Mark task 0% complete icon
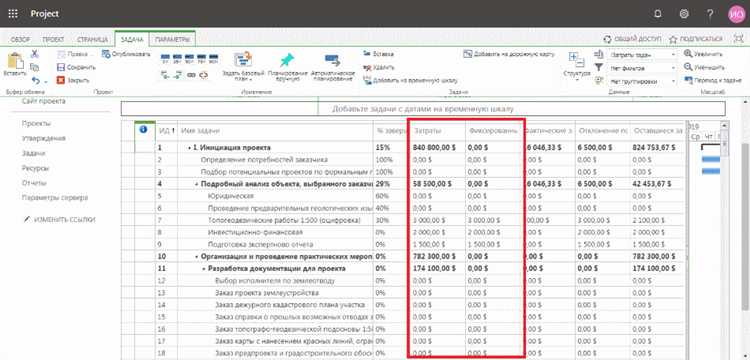Viewport: 750px width, 360px height. tap(165, 59)
